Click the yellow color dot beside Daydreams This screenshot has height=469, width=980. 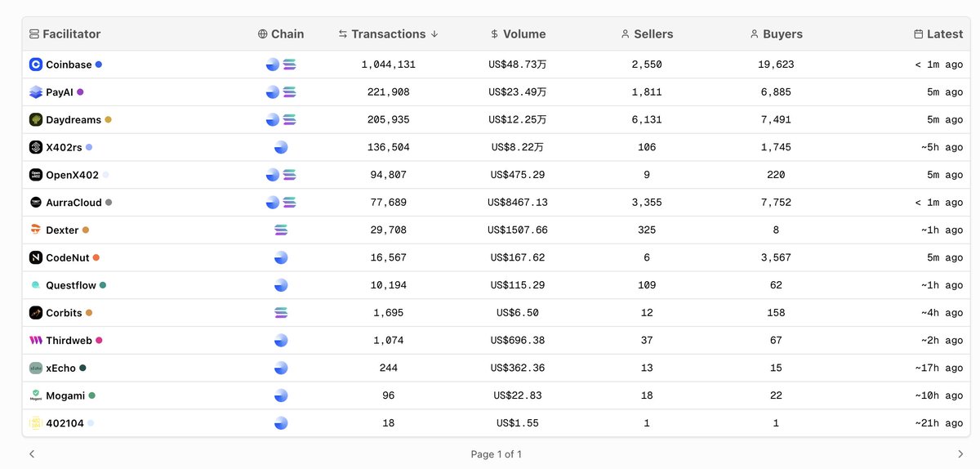click(x=108, y=120)
